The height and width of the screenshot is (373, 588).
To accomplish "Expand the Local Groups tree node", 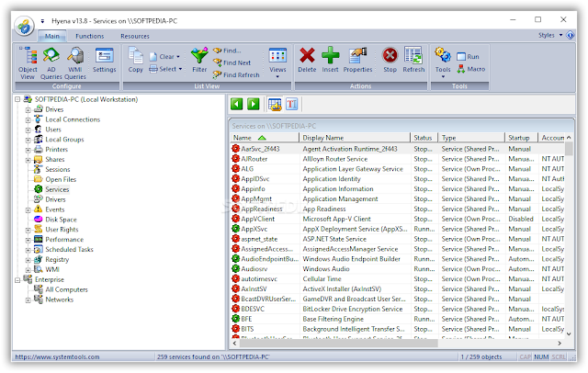I will click(x=28, y=140).
